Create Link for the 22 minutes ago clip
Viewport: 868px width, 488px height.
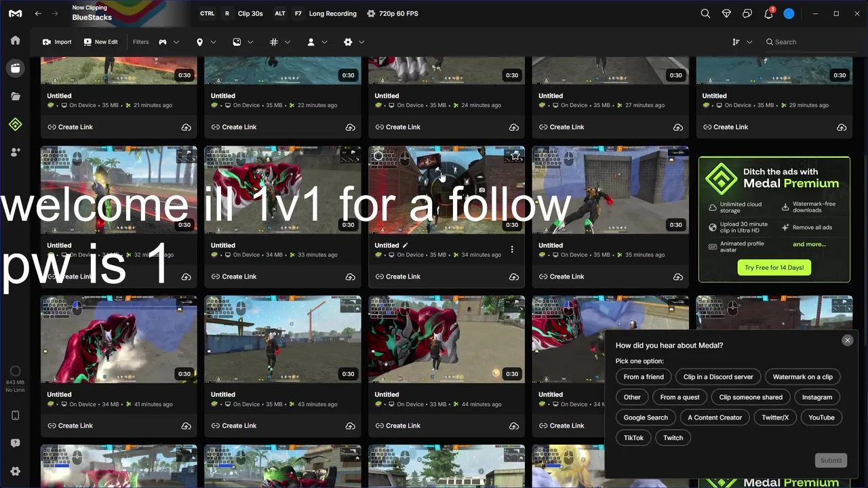pyautogui.click(x=233, y=127)
